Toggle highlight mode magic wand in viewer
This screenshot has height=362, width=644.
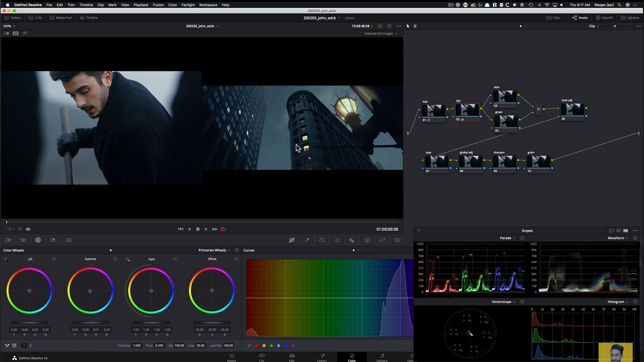(x=25, y=33)
